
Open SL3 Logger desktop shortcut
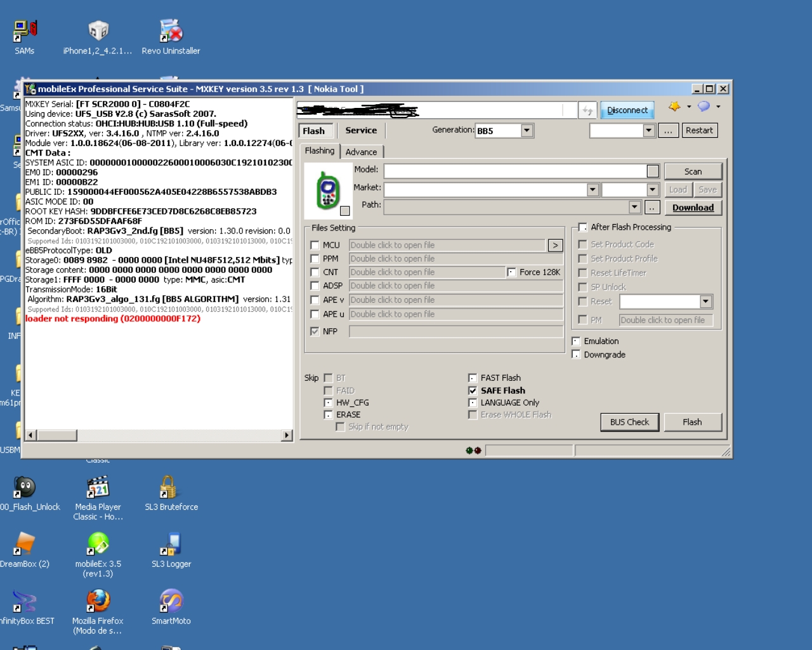[x=171, y=550]
